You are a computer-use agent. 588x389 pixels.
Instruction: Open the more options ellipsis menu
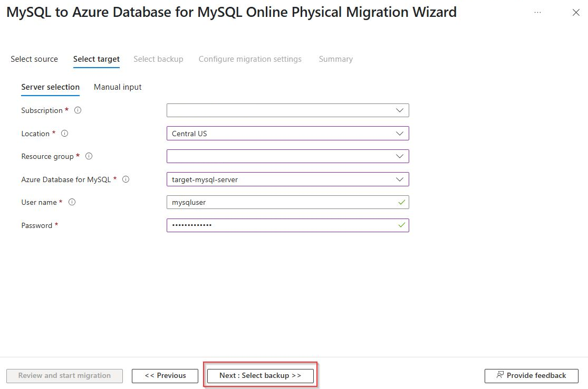pyautogui.click(x=537, y=12)
